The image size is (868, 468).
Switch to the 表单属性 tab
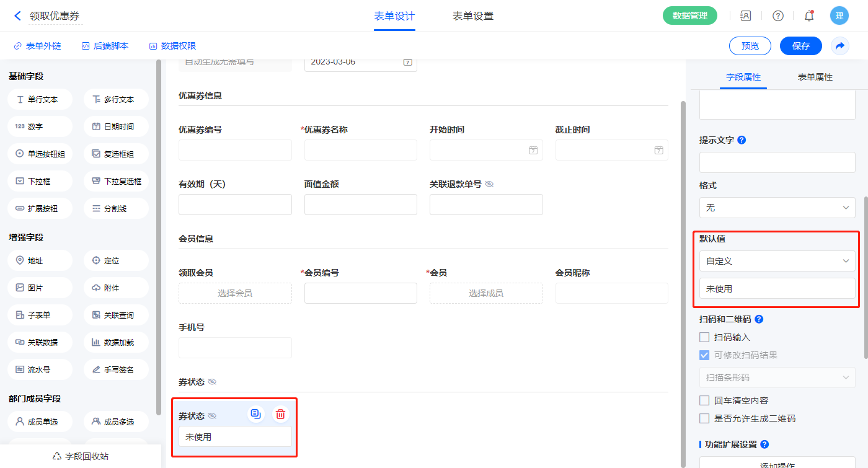coord(815,77)
